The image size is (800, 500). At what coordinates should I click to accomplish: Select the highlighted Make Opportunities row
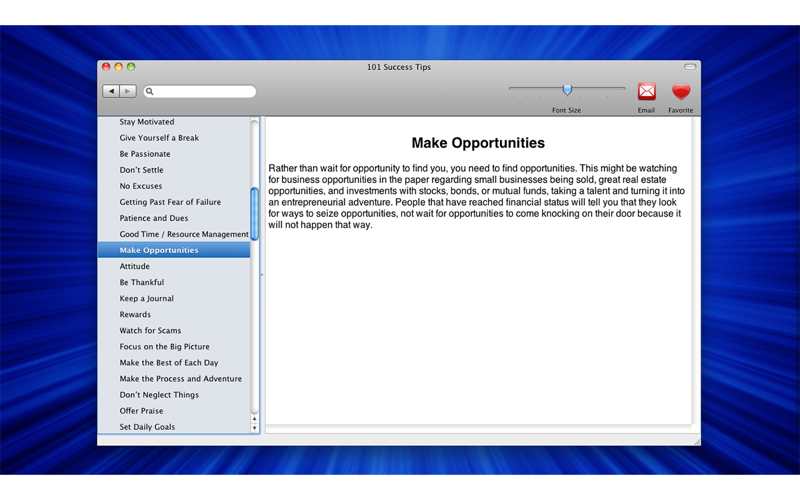pos(174,250)
